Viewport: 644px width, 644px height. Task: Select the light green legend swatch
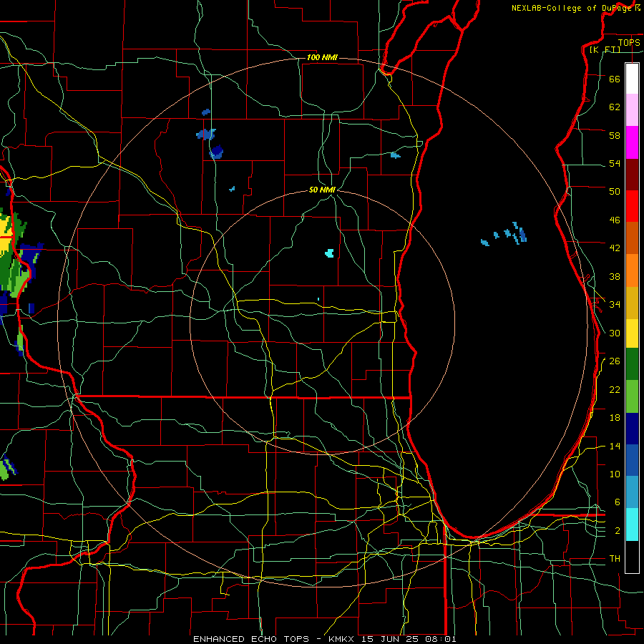pyautogui.click(x=632, y=396)
